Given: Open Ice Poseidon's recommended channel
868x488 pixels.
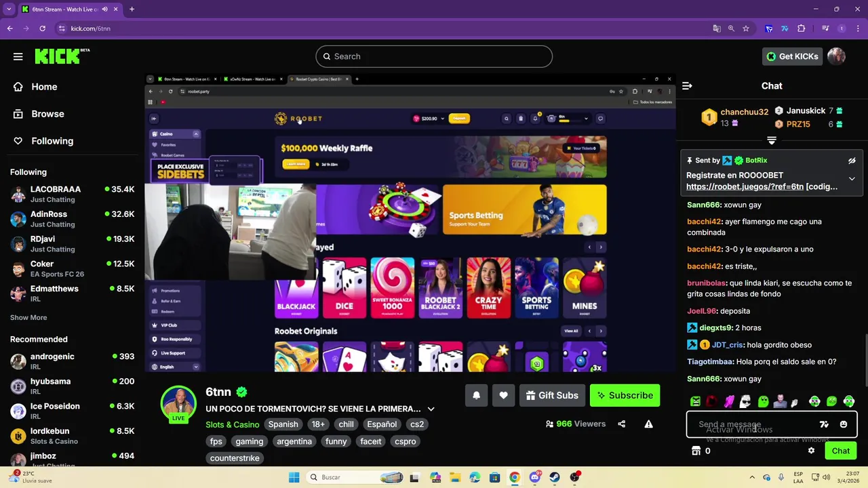Looking at the screenshot, I should [x=73, y=411].
